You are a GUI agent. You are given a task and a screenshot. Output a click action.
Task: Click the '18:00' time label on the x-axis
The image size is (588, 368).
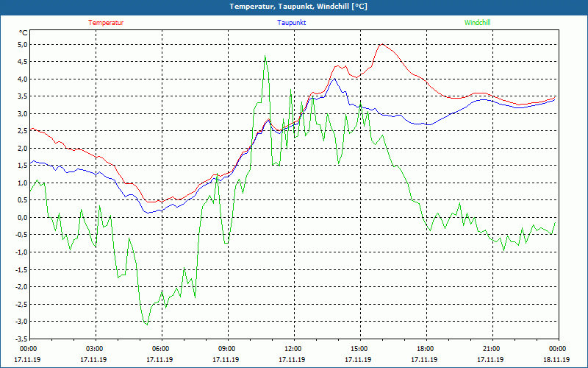426,349
